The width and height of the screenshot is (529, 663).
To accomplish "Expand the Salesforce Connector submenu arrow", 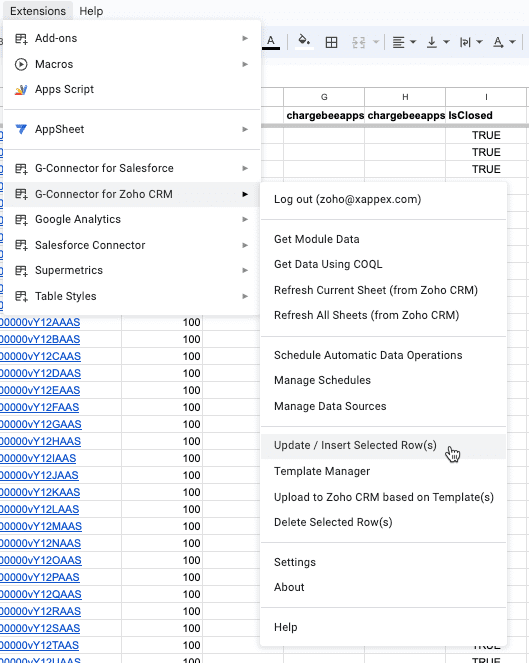I will click(245, 245).
